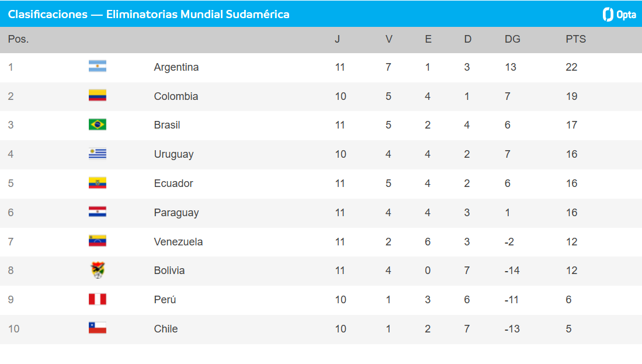Click the Clasificaciones Eliminatorias Mundial Sudamérica title
Viewport: 642px width, 364px height.
(x=148, y=15)
